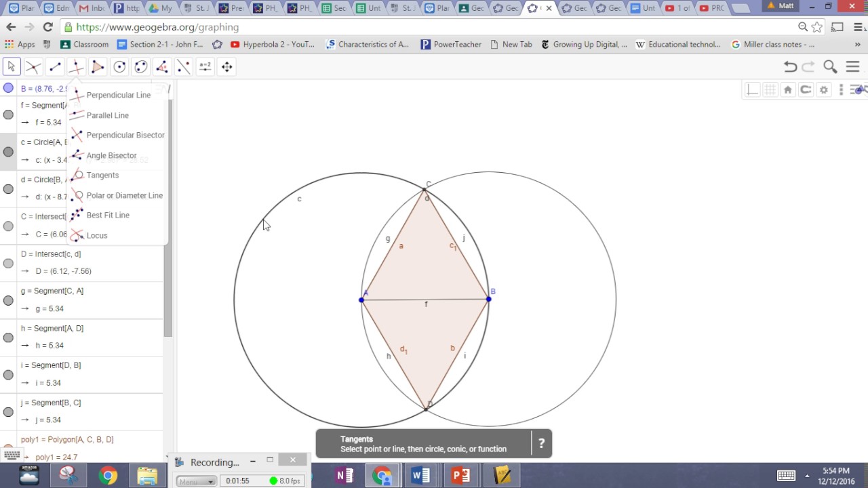Toggle visibility of point B row
The width and height of the screenshot is (868, 488).
tap(8, 88)
